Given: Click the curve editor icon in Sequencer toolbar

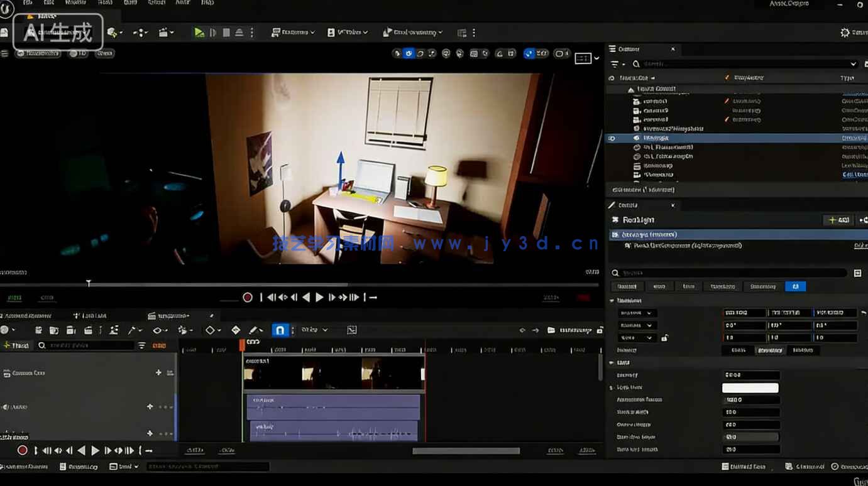Looking at the screenshot, I should 351,330.
